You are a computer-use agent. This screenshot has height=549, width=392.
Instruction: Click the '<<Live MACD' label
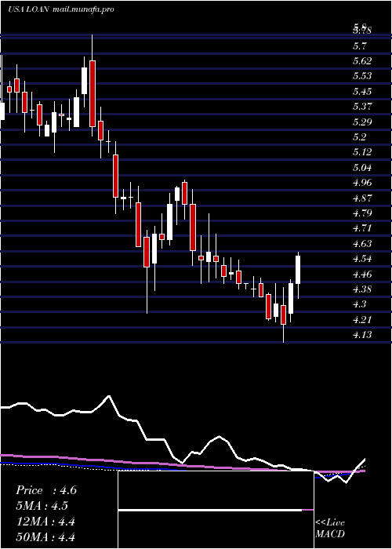tap(330, 528)
